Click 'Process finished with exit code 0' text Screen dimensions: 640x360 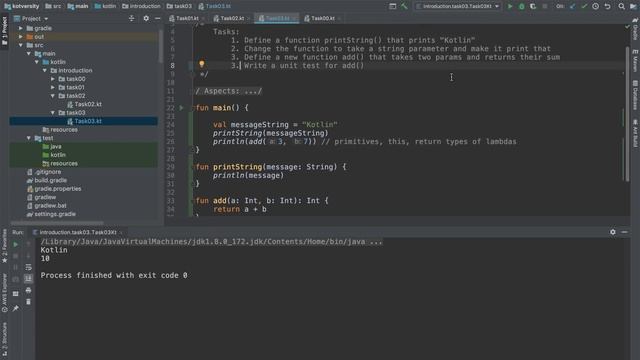coord(114,276)
